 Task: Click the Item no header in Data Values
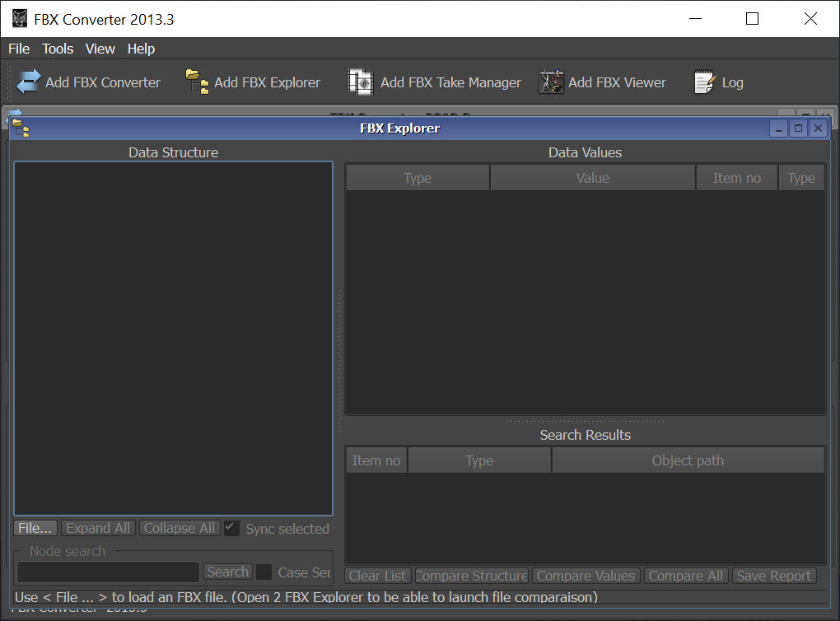(x=736, y=178)
